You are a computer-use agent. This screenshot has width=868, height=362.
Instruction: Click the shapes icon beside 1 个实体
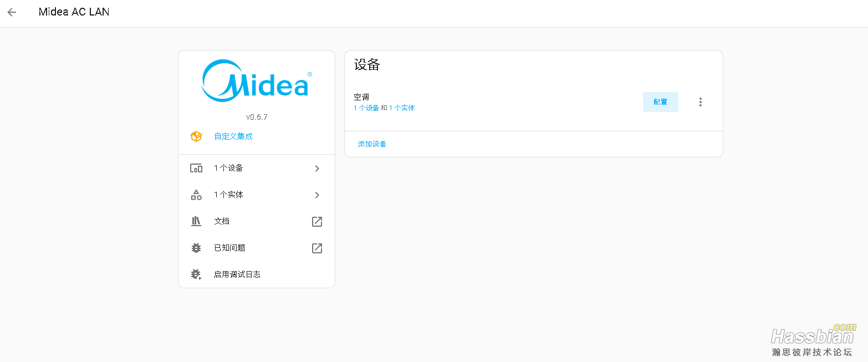(196, 195)
